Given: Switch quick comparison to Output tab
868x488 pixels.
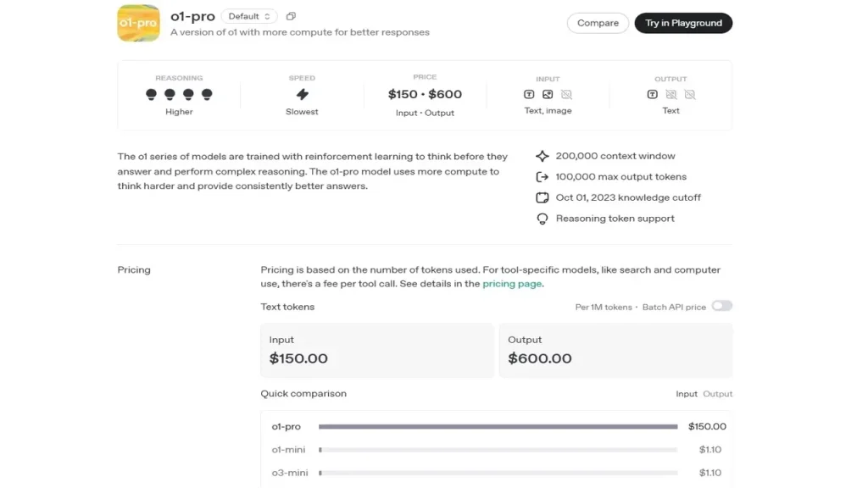Looking at the screenshot, I should pyautogui.click(x=717, y=394).
